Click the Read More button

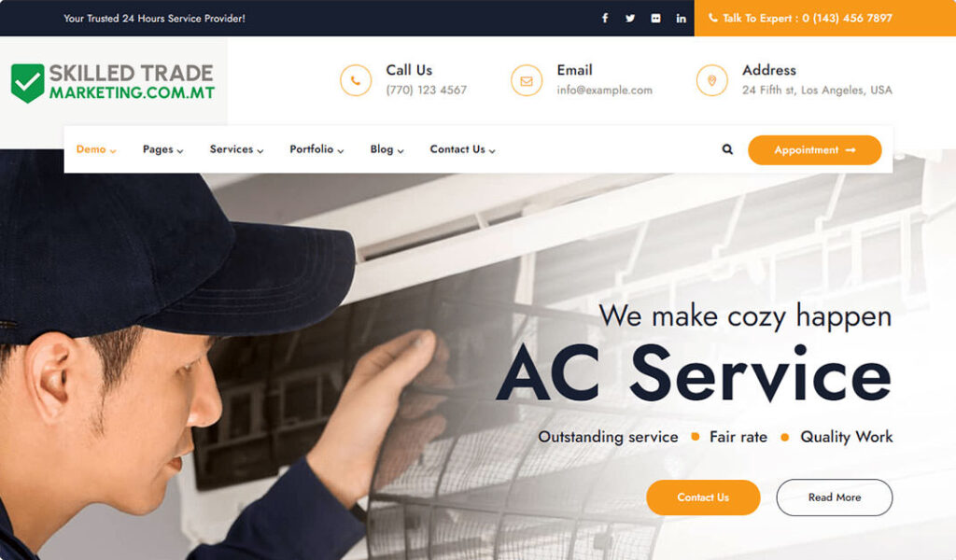tap(834, 497)
